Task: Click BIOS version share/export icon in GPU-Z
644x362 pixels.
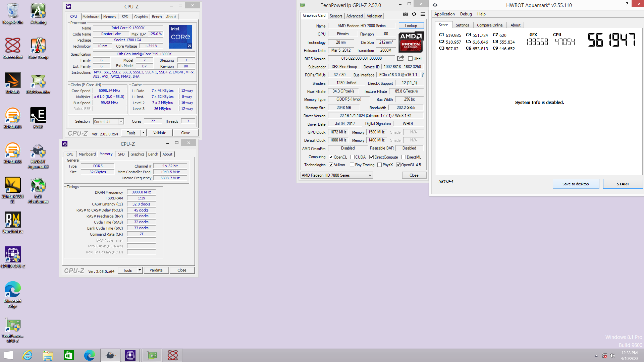Action: click(x=400, y=58)
